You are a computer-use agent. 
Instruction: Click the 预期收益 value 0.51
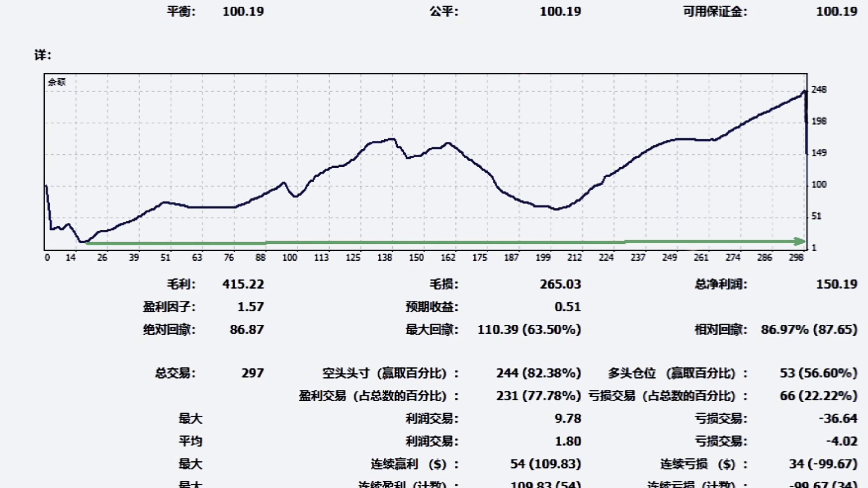pyautogui.click(x=567, y=307)
